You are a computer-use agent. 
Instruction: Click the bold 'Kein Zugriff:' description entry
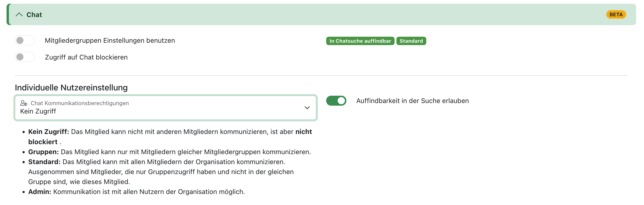coord(48,132)
